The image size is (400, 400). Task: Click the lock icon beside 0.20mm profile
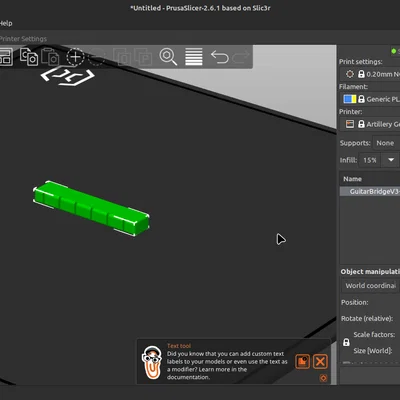point(361,74)
